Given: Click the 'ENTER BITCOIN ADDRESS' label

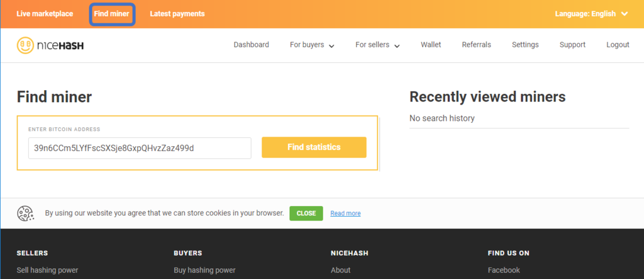Looking at the screenshot, I should (x=64, y=129).
